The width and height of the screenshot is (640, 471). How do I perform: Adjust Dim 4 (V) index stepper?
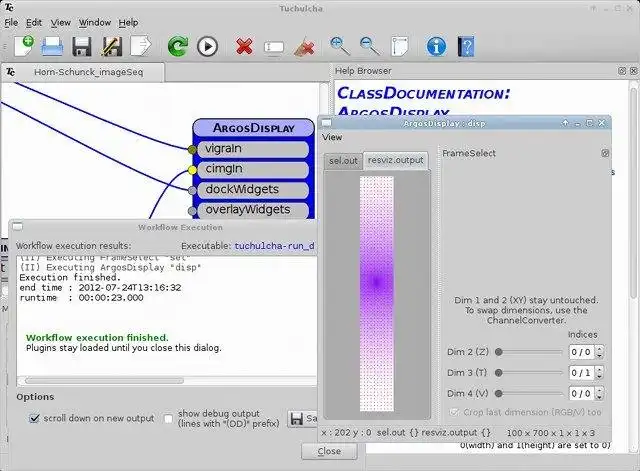[599, 393]
